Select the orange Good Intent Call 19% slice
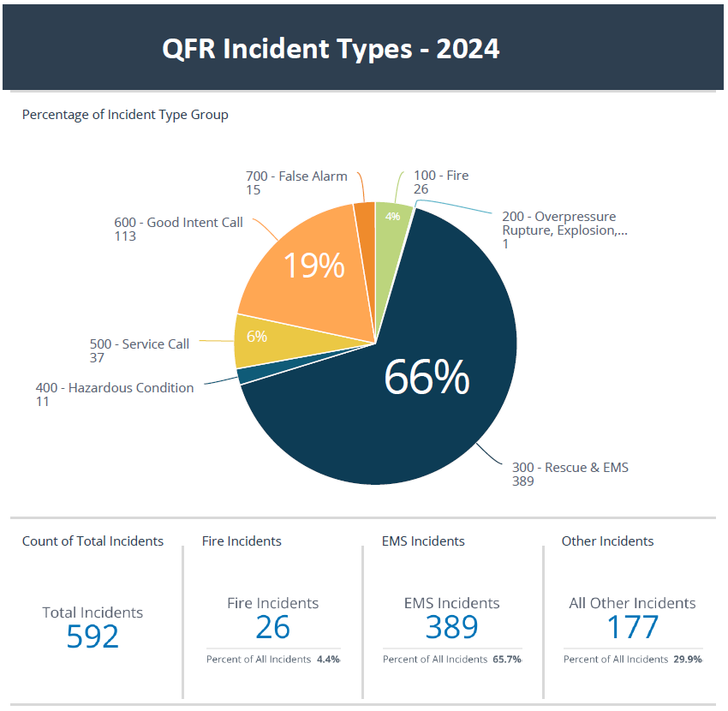This screenshot has width=728, height=711. (x=313, y=266)
